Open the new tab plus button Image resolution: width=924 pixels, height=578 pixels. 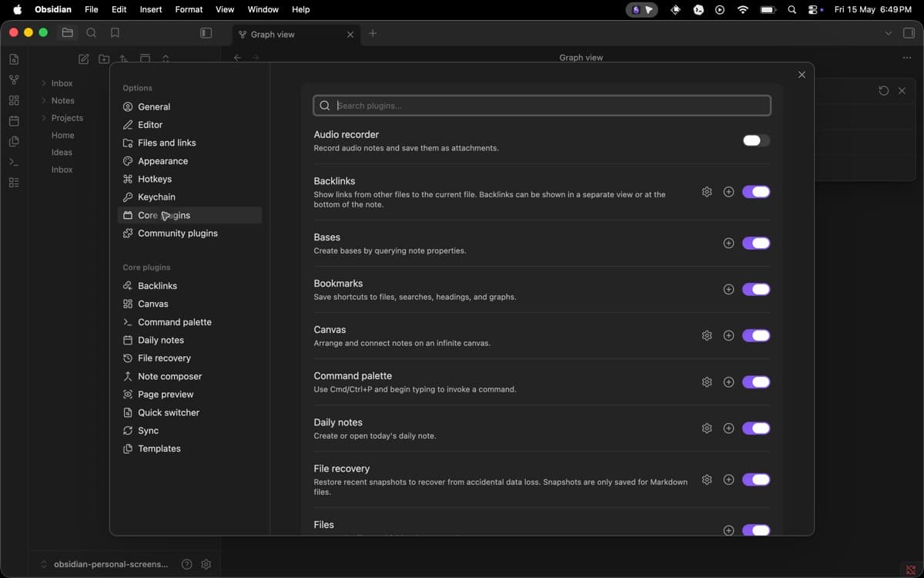[373, 33]
